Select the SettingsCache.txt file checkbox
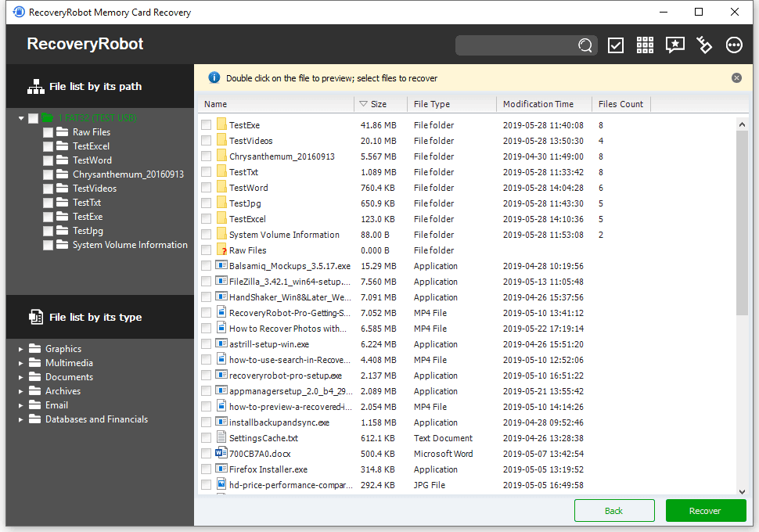 (x=206, y=438)
